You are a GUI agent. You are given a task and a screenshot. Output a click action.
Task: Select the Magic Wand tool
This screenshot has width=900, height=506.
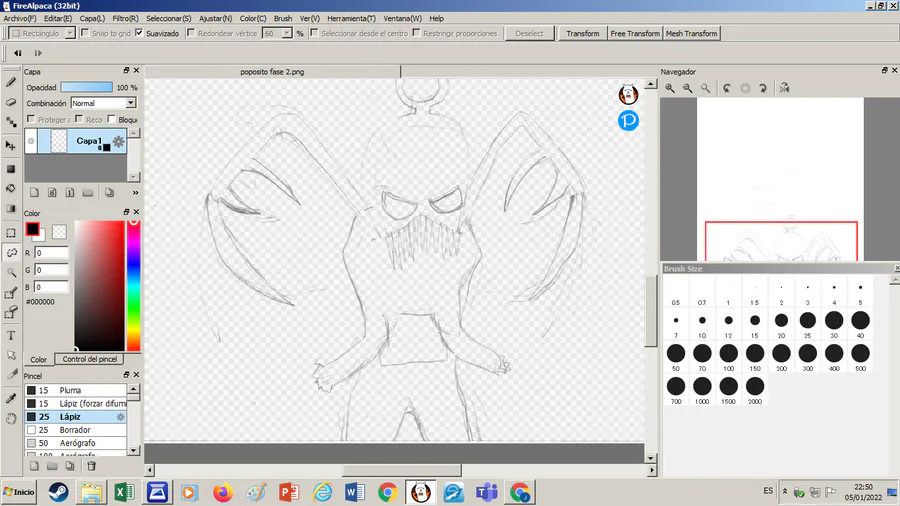tap(11, 273)
